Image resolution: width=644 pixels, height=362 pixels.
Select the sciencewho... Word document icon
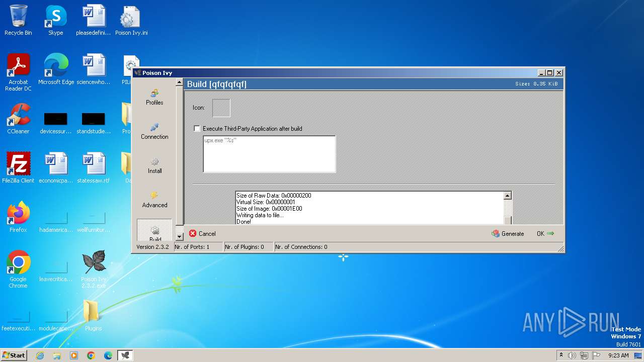pos(94,69)
